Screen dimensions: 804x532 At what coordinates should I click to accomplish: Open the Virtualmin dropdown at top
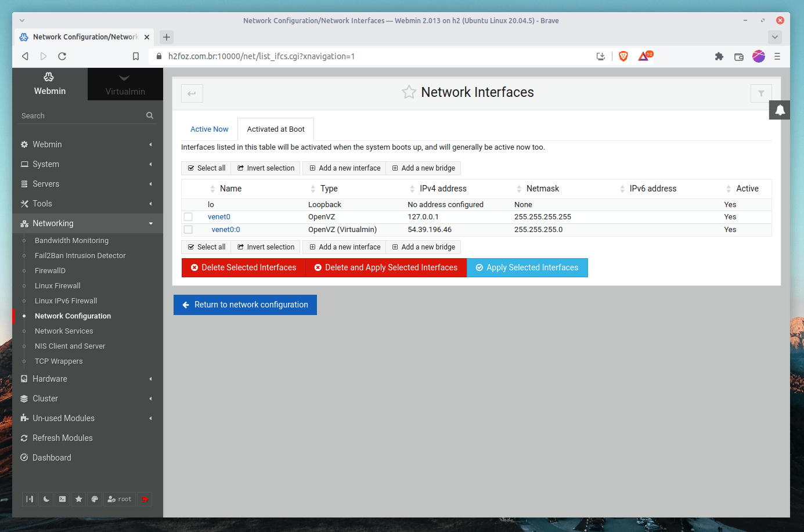click(x=125, y=84)
